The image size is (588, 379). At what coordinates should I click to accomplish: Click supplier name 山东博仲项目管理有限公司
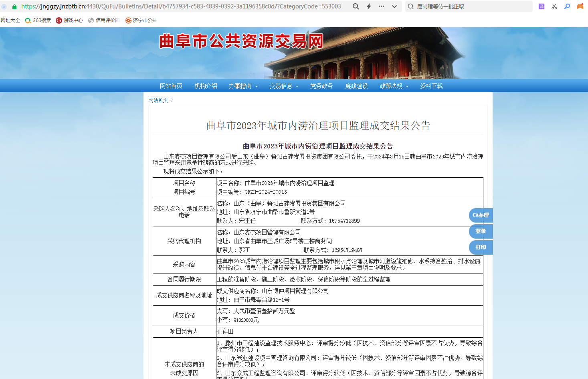(x=295, y=291)
